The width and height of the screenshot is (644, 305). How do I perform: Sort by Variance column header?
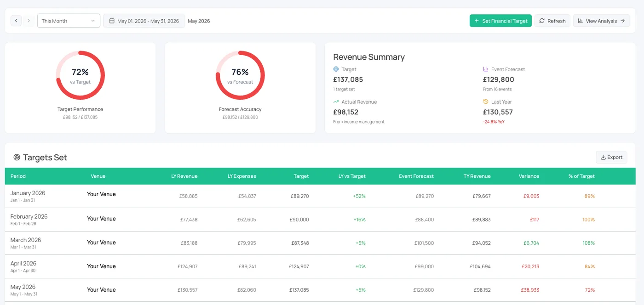click(x=529, y=176)
